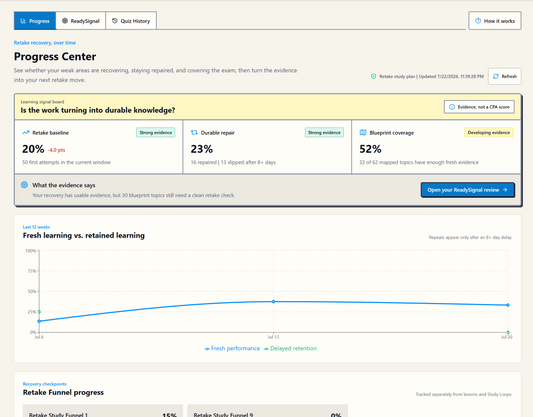Select the Jul 20 Fresh performance data point
Image resolution: width=533 pixels, height=417 pixels.
click(x=508, y=305)
